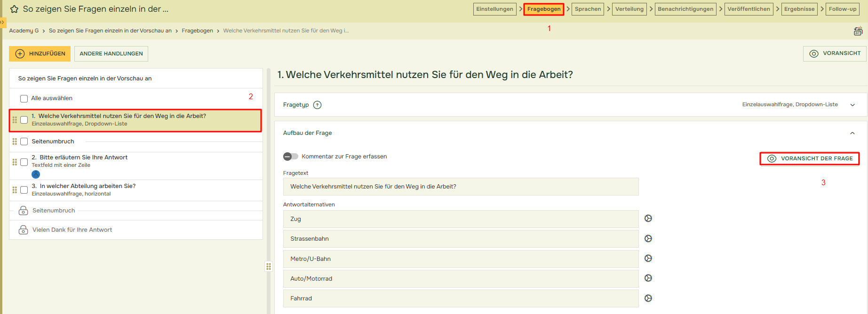Screen dimensions: 868x314
Task: Check the Alle auswählen checkbox
Action: click(x=24, y=99)
